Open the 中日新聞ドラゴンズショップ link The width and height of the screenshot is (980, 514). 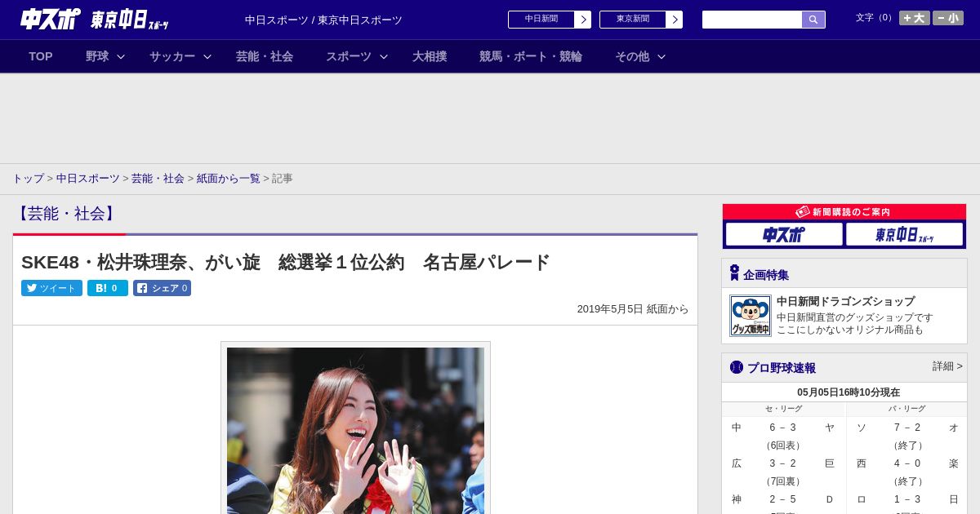point(845,301)
